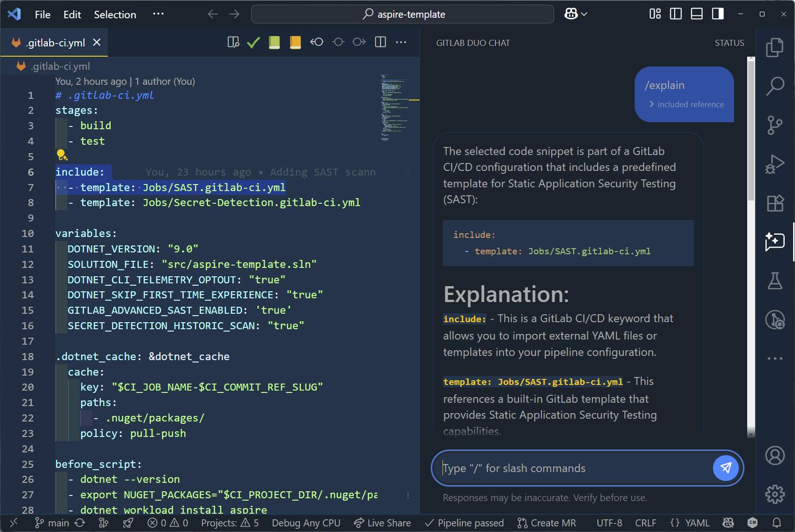Screen dimensions: 795x532
Task: Change CRLF end of line sequence
Action: coord(645,523)
